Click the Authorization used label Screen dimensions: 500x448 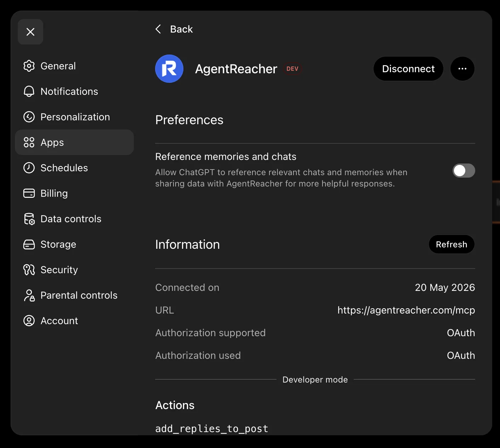coord(198,355)
